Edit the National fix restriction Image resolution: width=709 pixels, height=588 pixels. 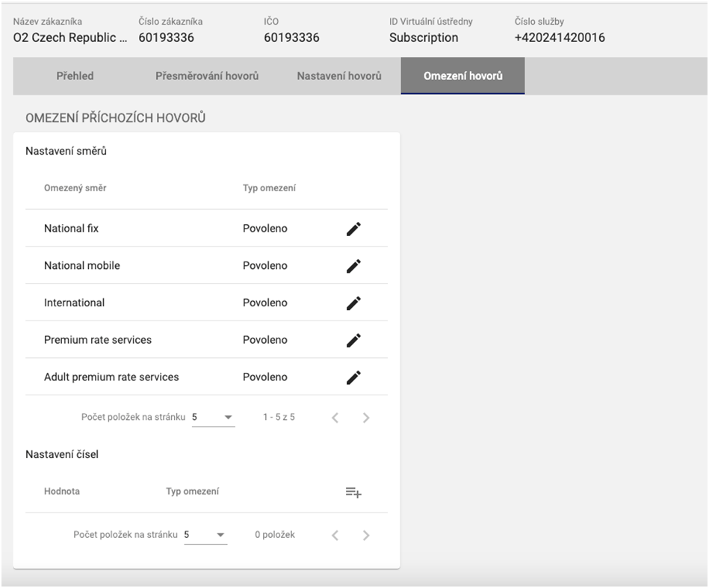click(353, 229)
